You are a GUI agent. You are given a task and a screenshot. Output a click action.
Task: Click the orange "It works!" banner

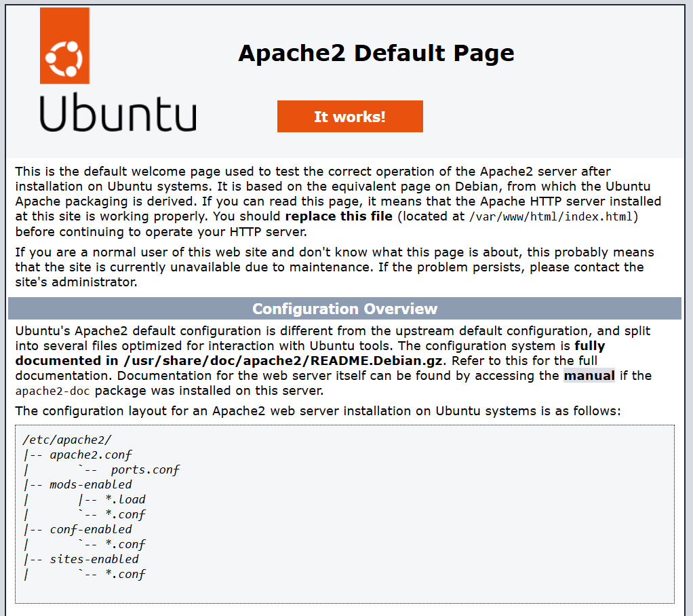click(350, 117)
